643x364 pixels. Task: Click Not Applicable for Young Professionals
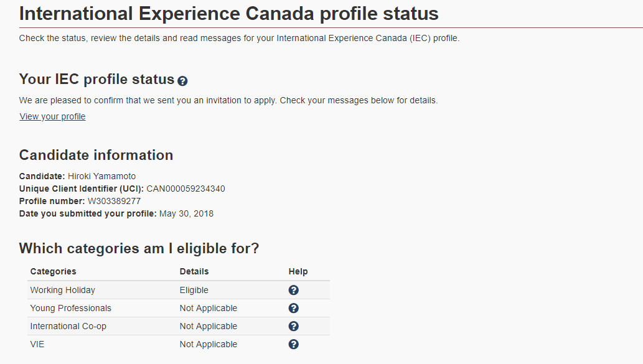(x=209, y=308)
